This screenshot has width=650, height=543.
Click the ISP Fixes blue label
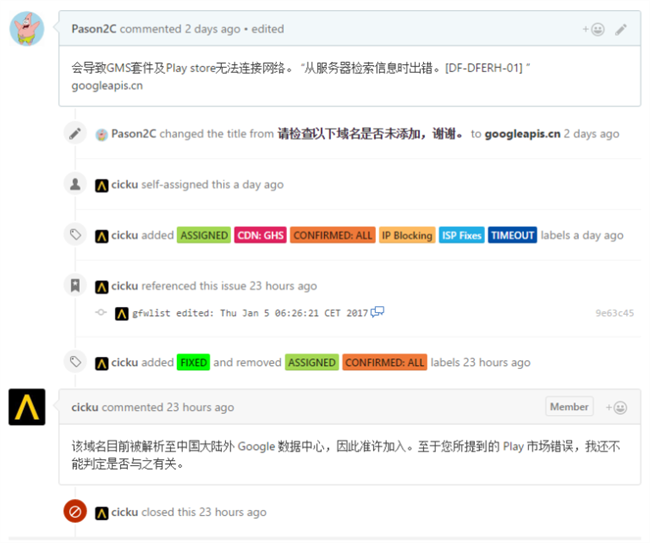[462, 235]
